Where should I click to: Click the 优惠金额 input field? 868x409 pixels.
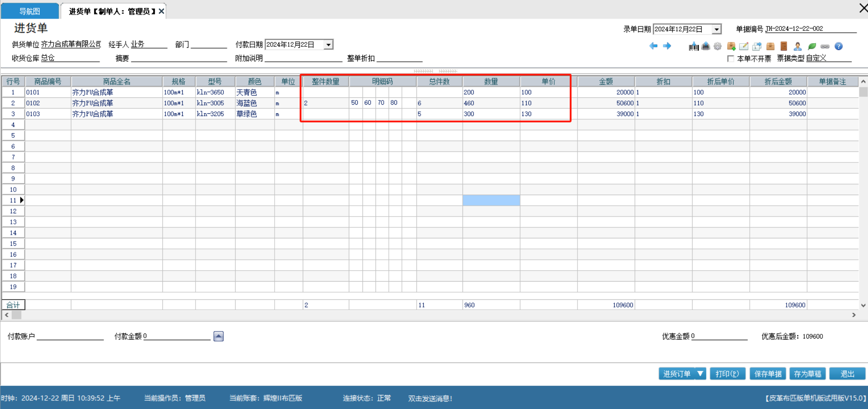pos(719,336)
